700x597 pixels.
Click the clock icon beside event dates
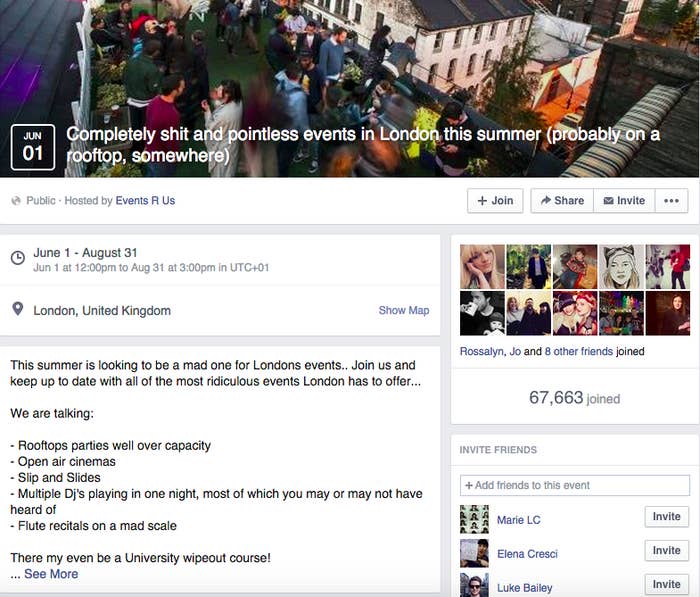18,258
